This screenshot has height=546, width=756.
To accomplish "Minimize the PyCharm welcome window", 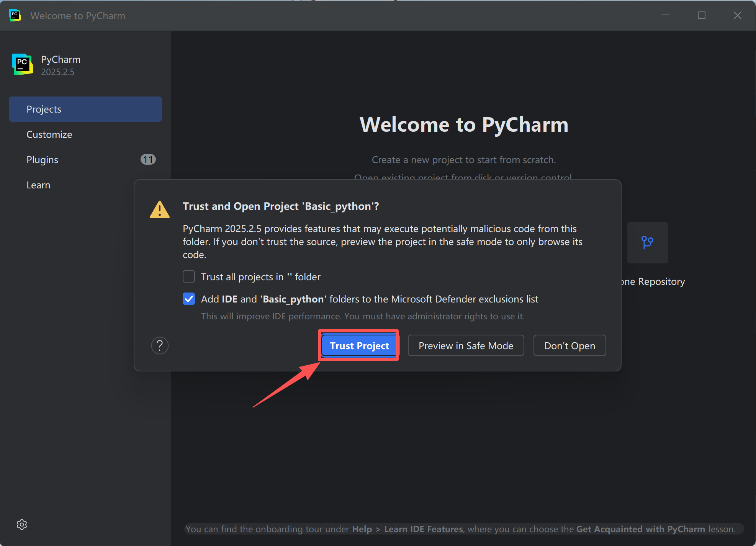I will (x=666, y=15).
